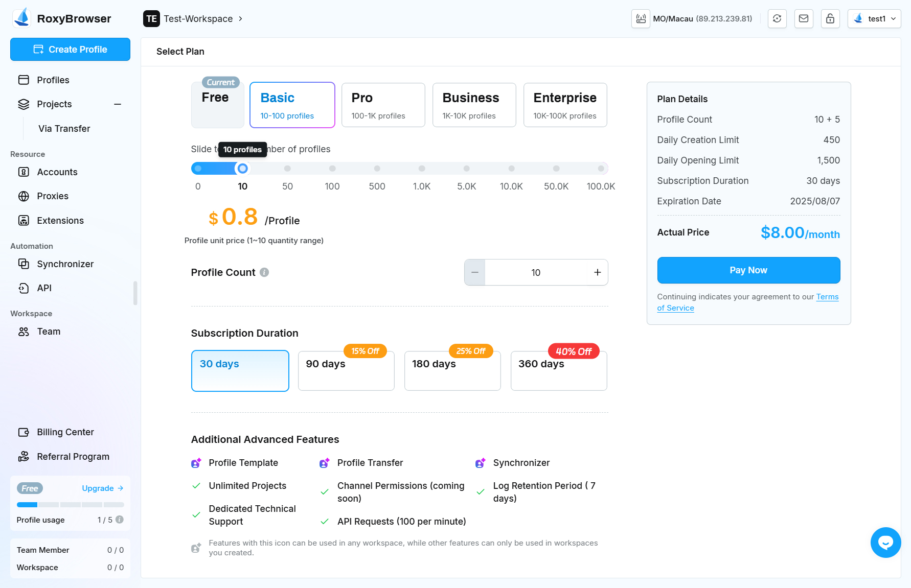Open Billing Center from sidebar

pyautogui.click(x=65, y=432)
